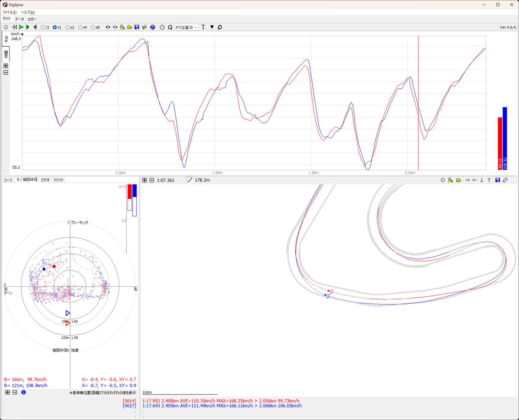The width and height of the screenshot is (519, 420).
Task: Switch to the ビデオ tab
Action: [x=45, y=180]
